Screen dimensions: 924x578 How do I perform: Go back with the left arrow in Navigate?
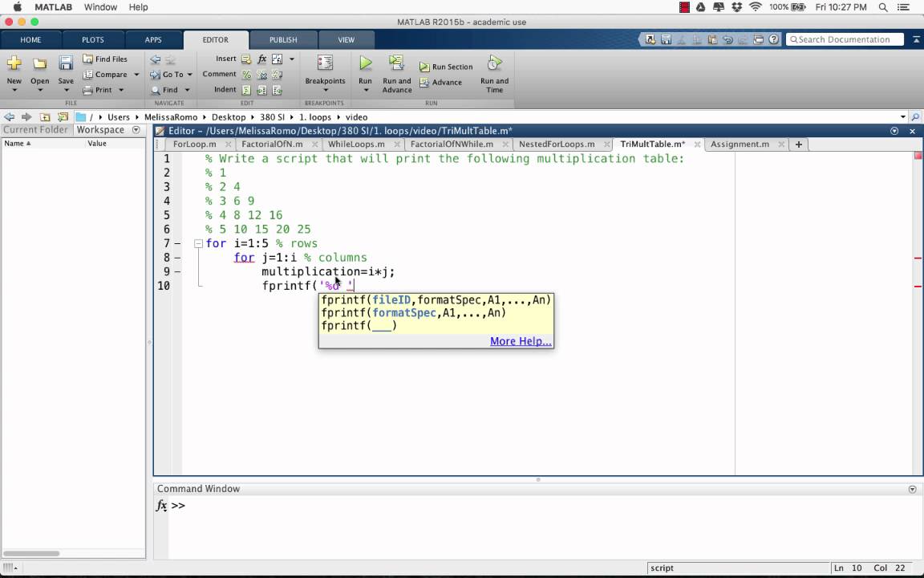[x=155, y=59]
